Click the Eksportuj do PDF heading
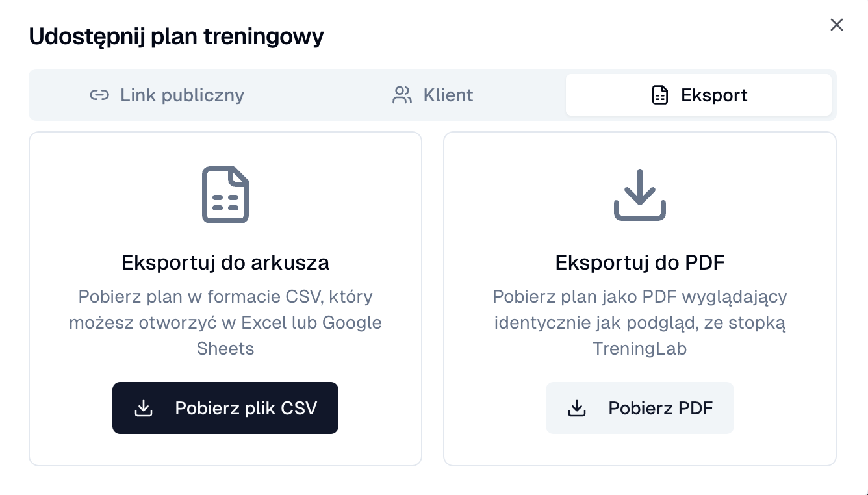 click(x=639, y=262)
